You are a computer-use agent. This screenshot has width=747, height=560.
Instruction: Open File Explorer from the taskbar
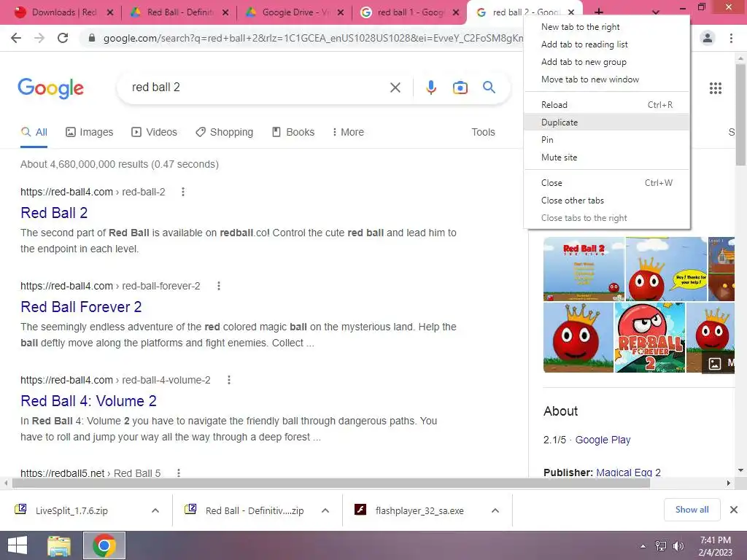pyautogui.click(x=59, y=545)
